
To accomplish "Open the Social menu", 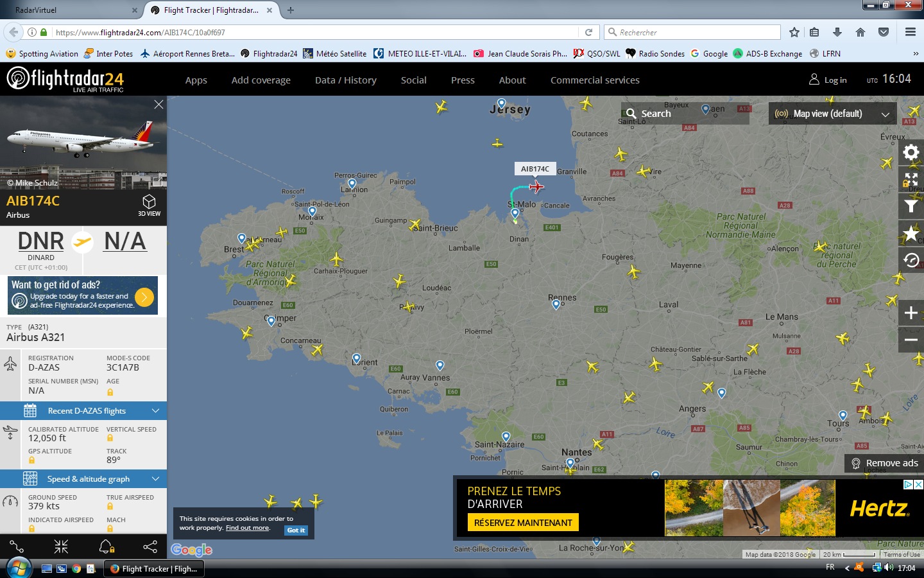I will [413, 80].
